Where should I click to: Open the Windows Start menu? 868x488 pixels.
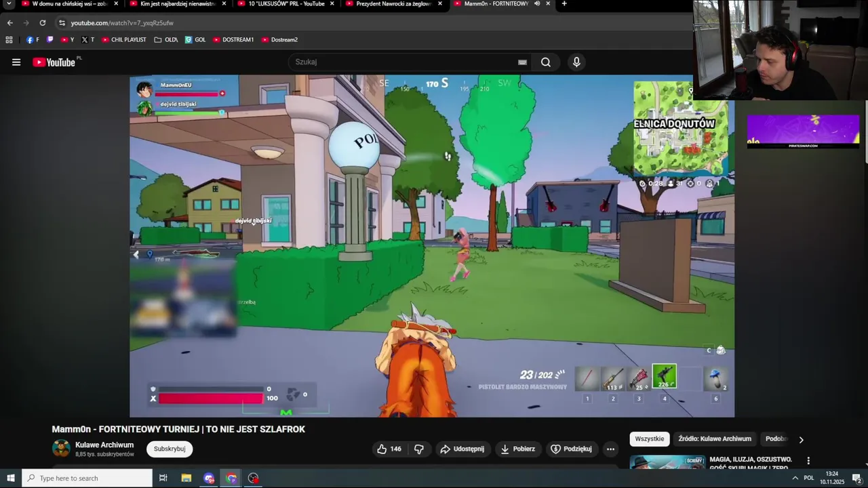point(10,479)
